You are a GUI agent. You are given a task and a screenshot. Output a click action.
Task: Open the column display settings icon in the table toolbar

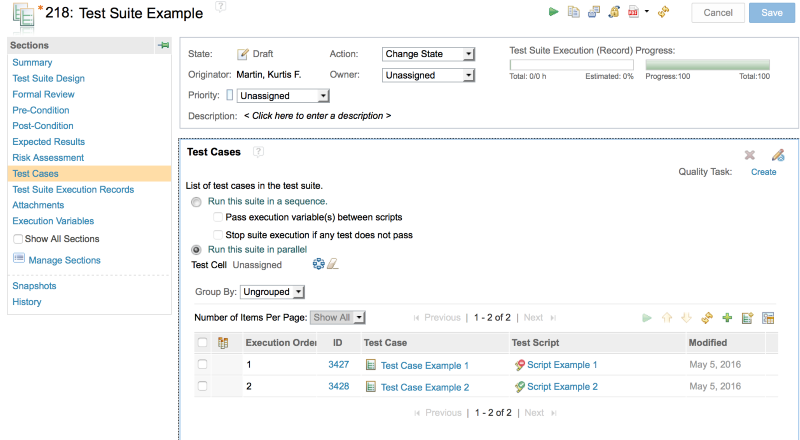pos(768,318)
